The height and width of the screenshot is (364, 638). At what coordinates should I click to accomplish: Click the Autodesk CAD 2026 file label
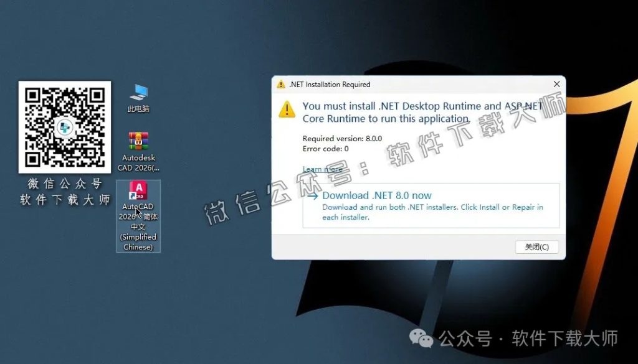[x=138, y=157]
